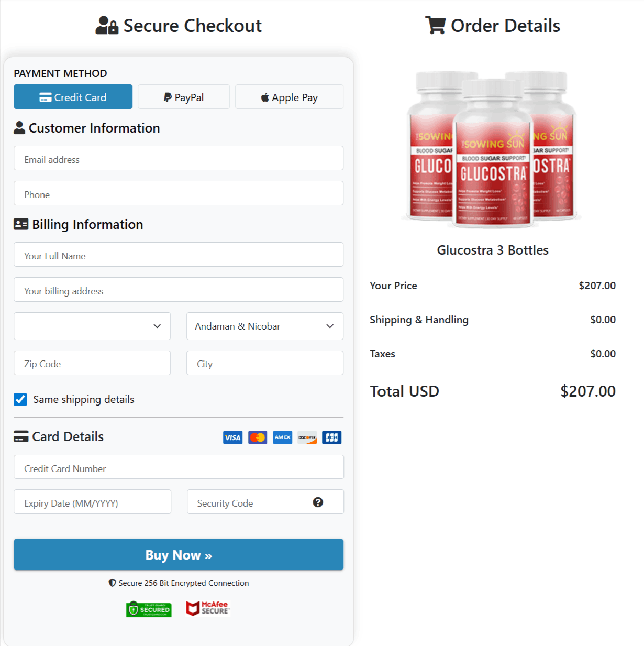Click the Mastercard logo icon
Screen dimensions: 644x646
pos(258,437)
